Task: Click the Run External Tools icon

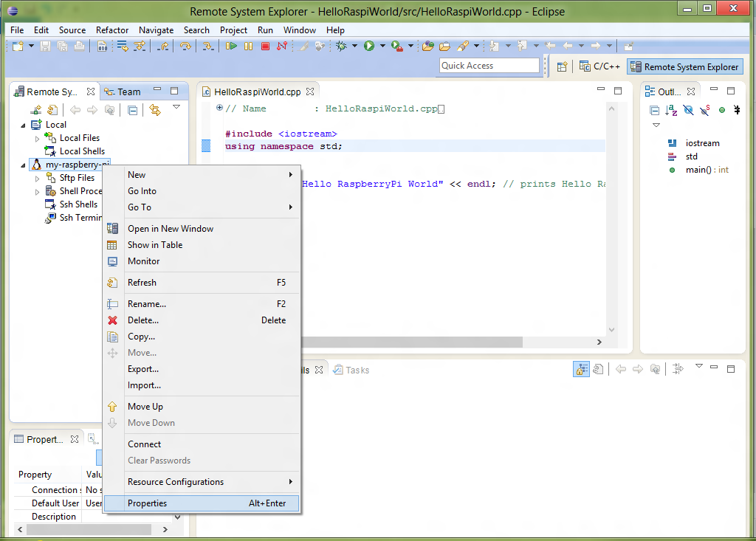Action: pyautogui.click(x=396, y=46)
